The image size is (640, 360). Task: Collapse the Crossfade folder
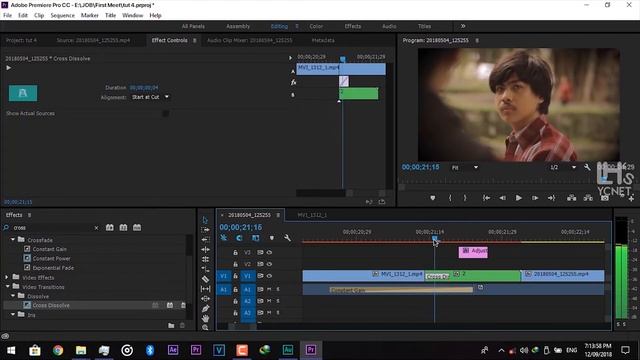point(13,240)
